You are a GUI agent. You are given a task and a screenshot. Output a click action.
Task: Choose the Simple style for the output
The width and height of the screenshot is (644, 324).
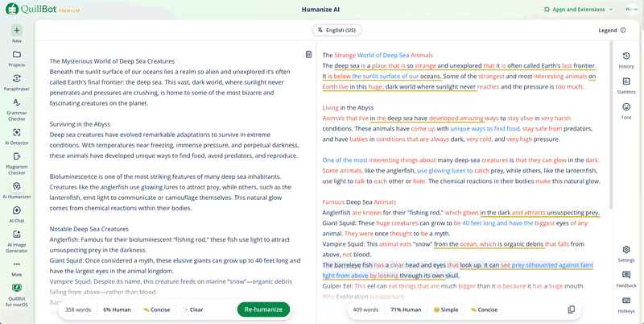pyautogui.click(x=445, y=309)
